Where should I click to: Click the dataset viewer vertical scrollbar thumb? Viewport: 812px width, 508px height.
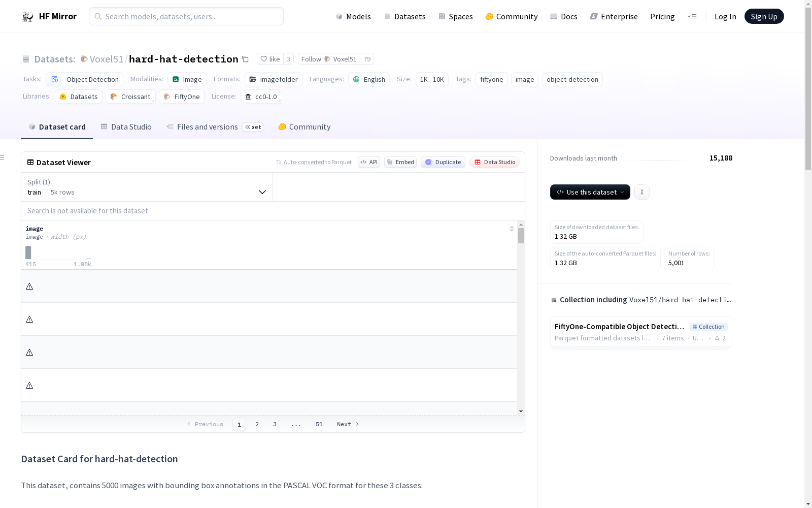pyautogui.click(x=521, y=236)
